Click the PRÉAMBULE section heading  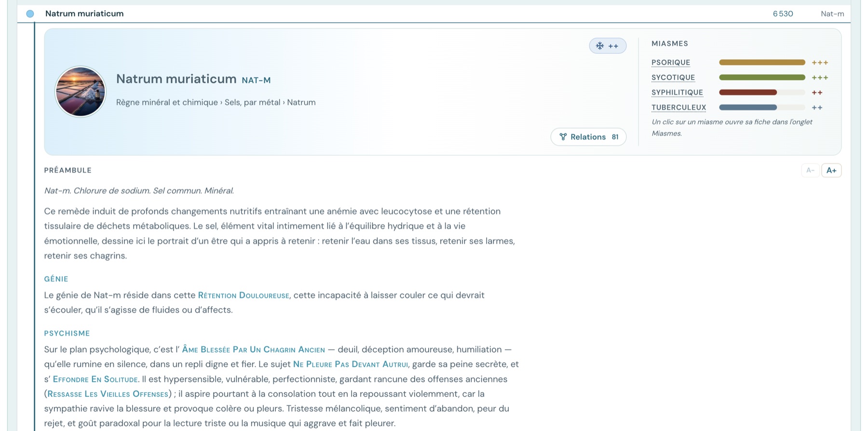pos(68,170)
